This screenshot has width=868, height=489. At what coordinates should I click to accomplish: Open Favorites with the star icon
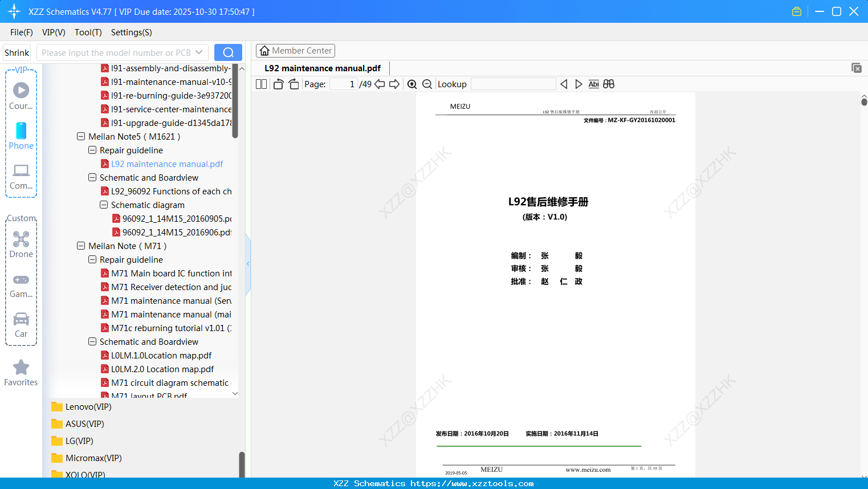21,373
